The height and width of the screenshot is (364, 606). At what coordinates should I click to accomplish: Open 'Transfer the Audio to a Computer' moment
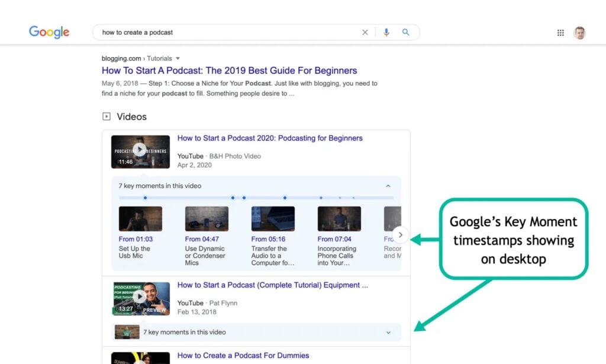pos(272,256)
